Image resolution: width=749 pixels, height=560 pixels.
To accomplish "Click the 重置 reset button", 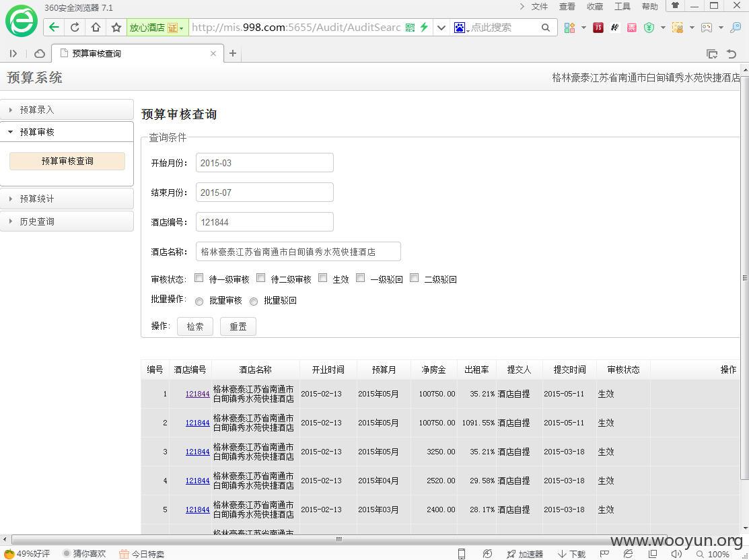I will pyautogui.click(x=238, y=326).
